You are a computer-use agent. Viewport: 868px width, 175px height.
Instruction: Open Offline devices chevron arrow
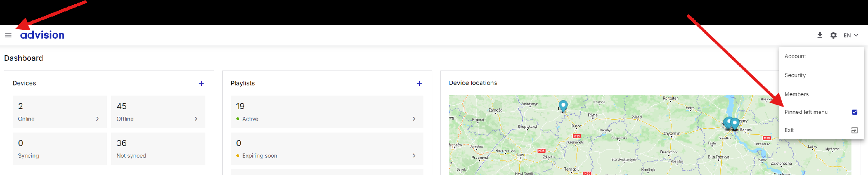point(196,119)
